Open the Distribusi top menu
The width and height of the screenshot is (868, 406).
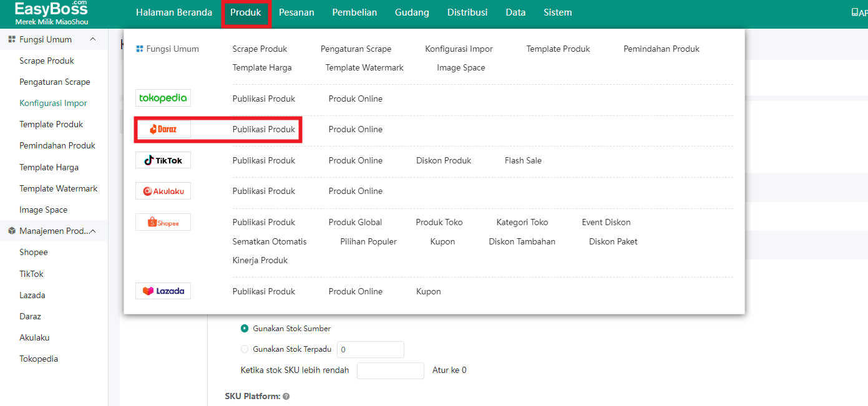coord(467,12)
